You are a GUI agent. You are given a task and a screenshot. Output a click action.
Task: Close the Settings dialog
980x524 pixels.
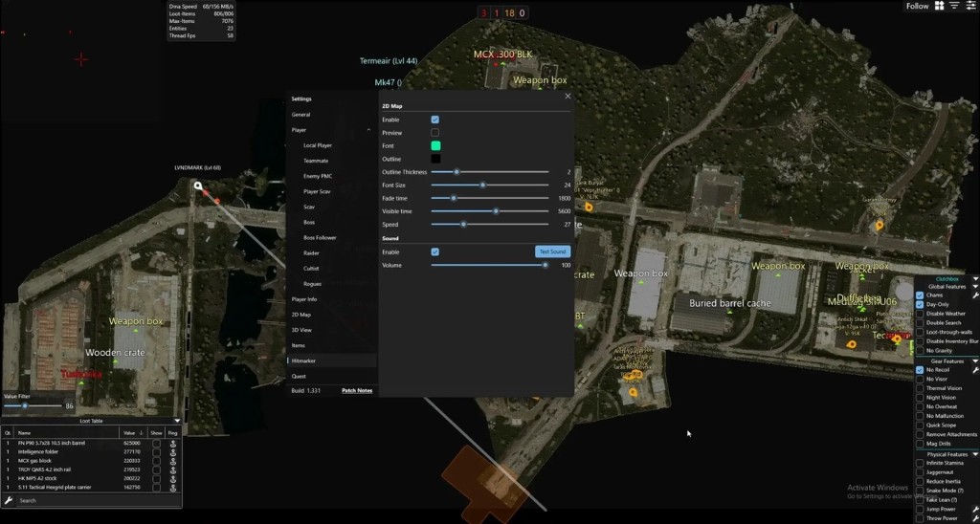tap(568, 96)
